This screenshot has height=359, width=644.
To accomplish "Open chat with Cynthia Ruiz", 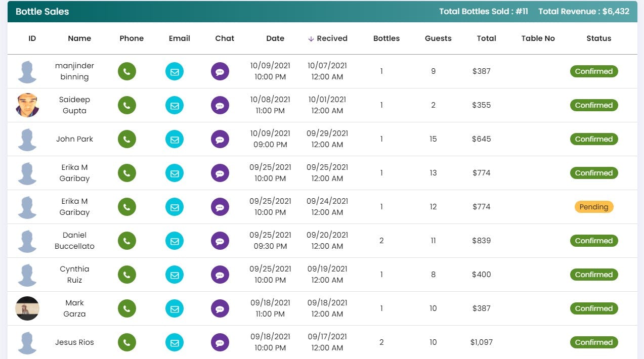I will coord(220,275).
